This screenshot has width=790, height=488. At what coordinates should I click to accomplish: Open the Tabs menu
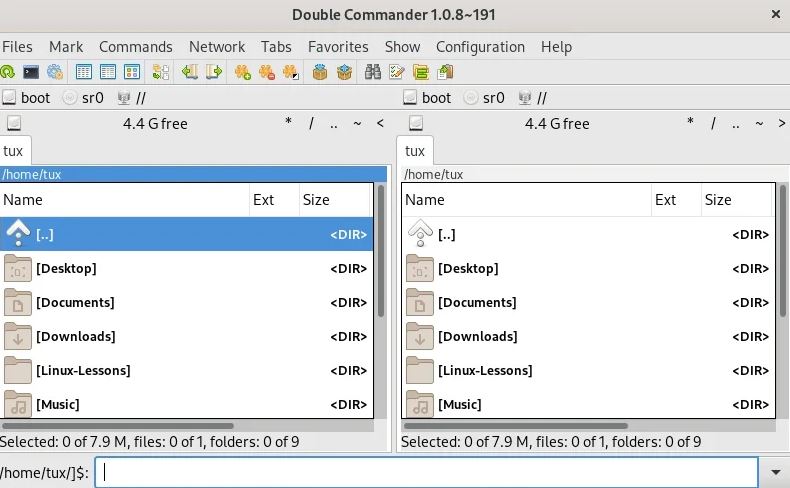tap(276, 47)
